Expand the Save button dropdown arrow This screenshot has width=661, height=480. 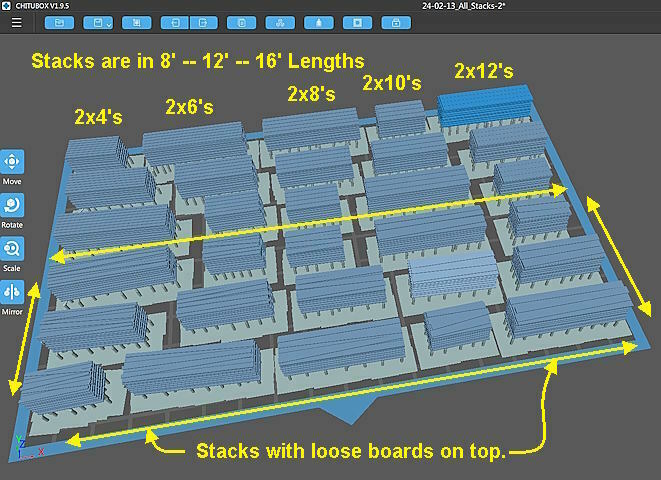pyautogui.click(x=109, y=24)
